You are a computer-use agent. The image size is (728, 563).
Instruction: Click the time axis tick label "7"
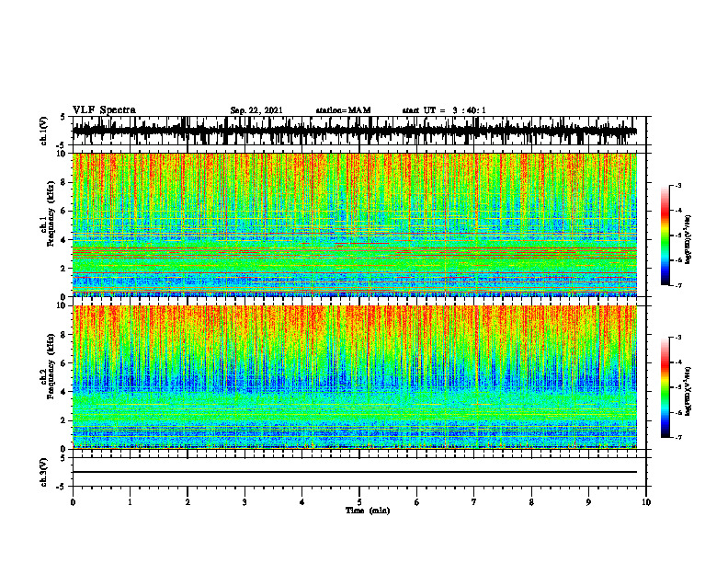[x=474, y=502]
